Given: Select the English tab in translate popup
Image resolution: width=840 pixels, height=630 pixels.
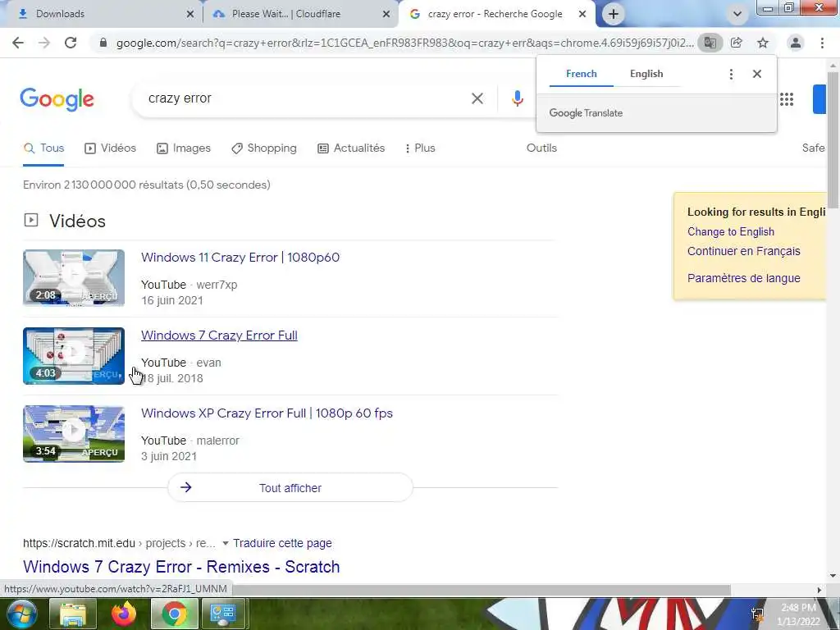Looking at the screenshot, I should click(646, 74).
